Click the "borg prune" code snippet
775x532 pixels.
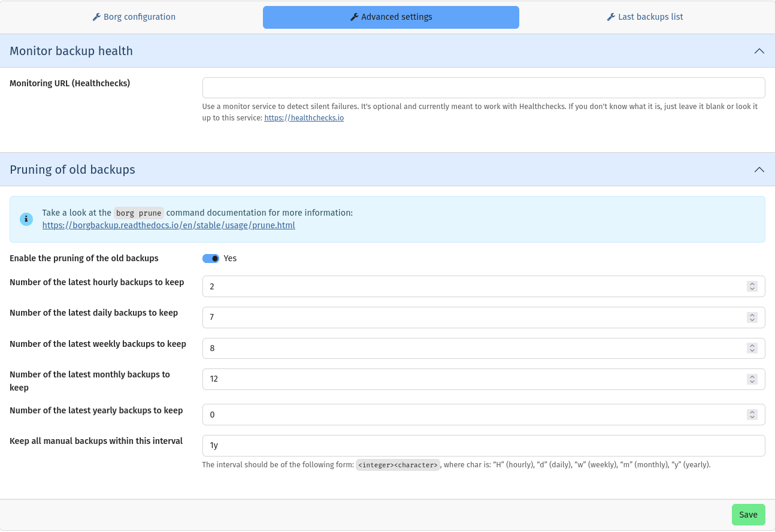click(139, 213)
